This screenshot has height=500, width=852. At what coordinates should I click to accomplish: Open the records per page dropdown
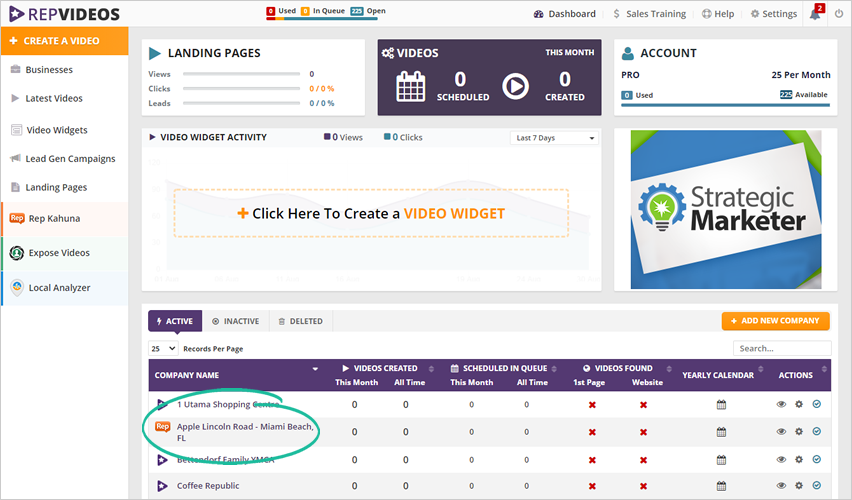pos(163,348)
